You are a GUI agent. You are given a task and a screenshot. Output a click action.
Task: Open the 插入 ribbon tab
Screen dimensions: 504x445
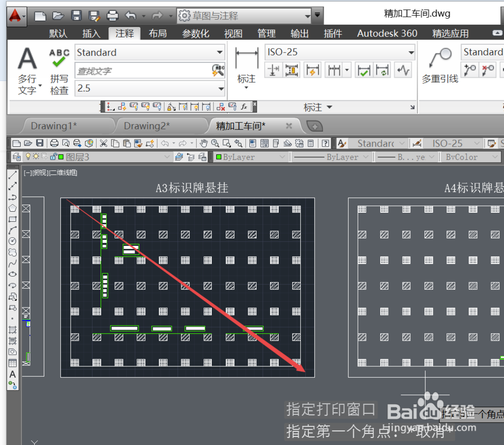coord(91,33)
